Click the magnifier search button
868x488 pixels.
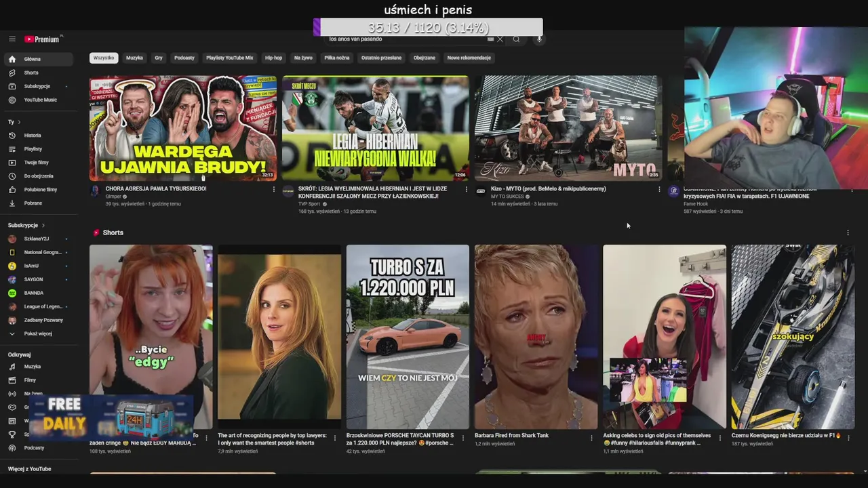coord(516,39)
